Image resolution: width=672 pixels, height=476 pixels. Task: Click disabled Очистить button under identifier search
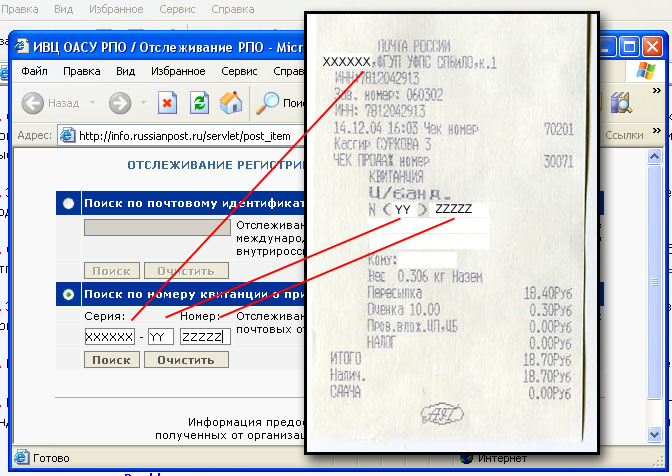click(186, 271)
